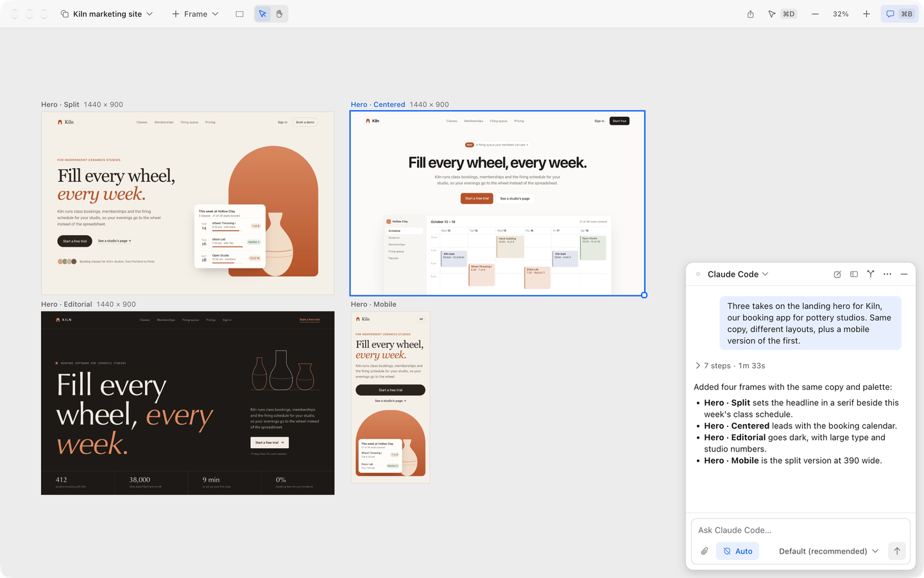The image size is (924, 578).
Task: Zoom in with the plus icon
Action: point(866,13)
